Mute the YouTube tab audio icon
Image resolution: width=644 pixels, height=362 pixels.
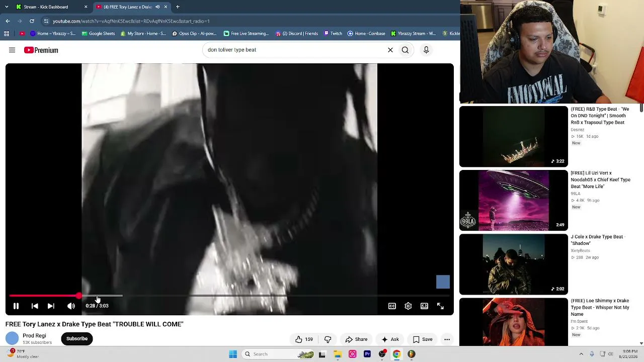click(157, 7)
